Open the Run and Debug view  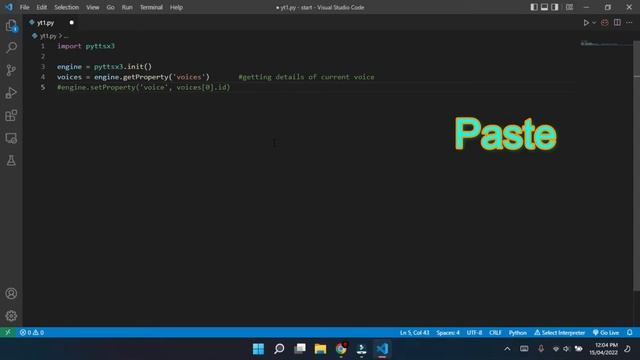click(x=11, y=93)
